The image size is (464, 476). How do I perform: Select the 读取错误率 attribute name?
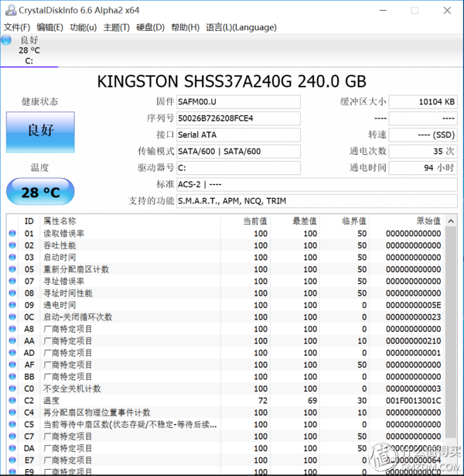[63, 233]
